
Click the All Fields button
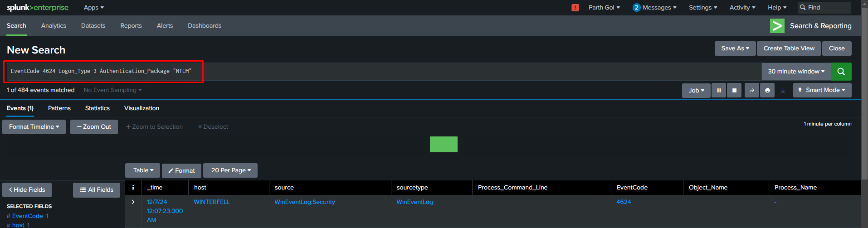pyautogui.click(x=97, y=190)
